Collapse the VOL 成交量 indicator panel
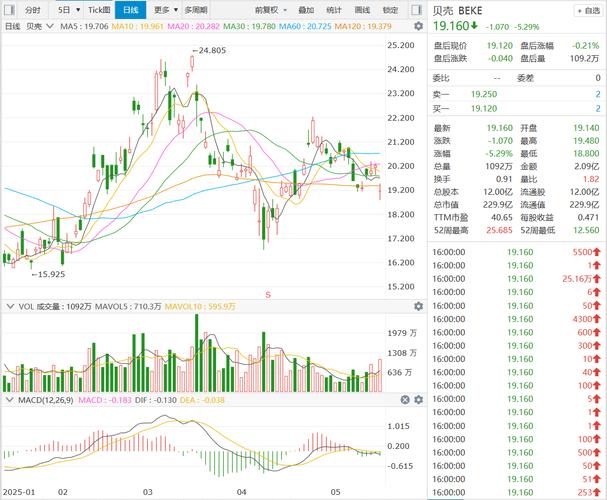Viewport: 607px width, 500px height. pos(10,305)
